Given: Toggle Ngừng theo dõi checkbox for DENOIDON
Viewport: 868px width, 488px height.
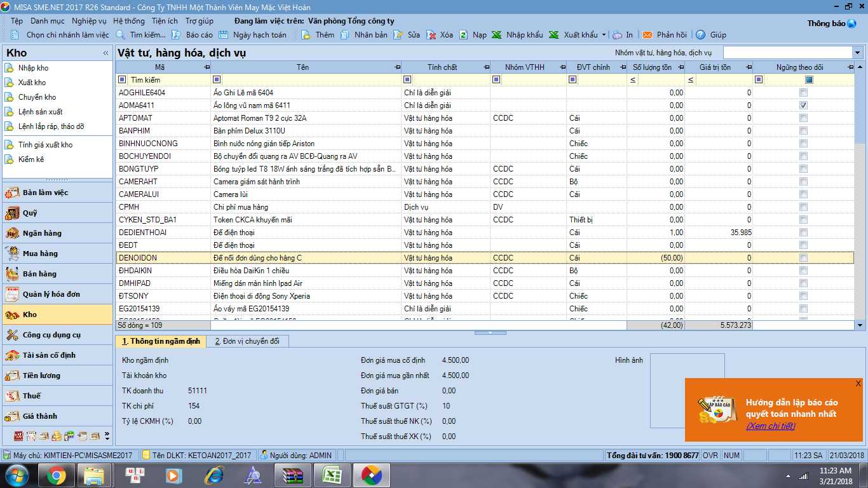Looking at the screenshot, I should point(804,258).
